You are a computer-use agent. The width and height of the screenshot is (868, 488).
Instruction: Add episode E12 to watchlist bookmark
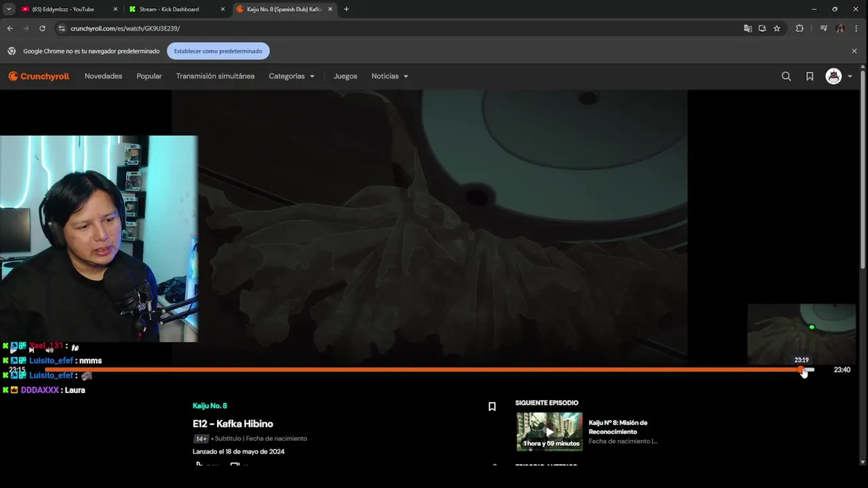pyautogui.click(x=492, y=407)
